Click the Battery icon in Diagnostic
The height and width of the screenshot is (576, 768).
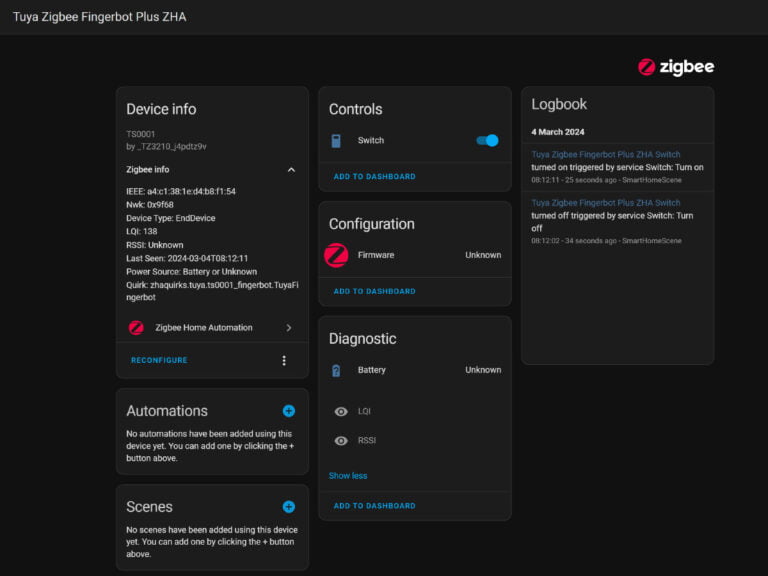click(336, 371)
